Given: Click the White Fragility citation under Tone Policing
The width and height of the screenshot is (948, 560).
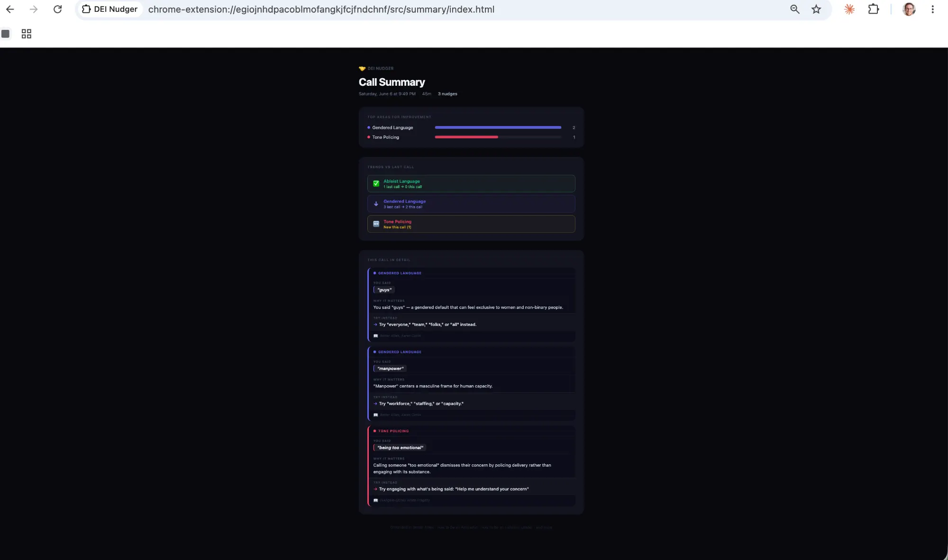Looking at the screenshot, I should (405, 500).
